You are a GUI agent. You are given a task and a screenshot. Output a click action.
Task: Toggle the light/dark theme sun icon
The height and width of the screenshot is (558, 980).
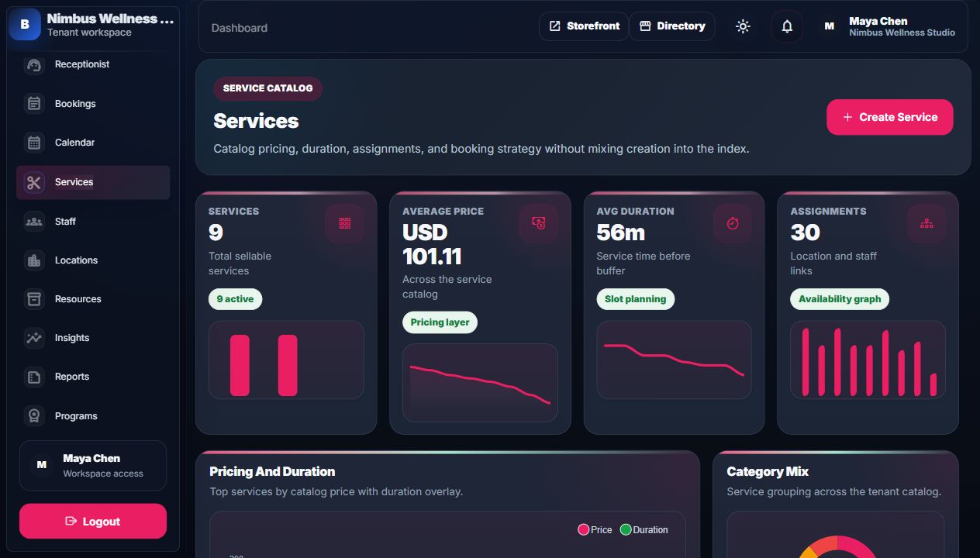coord(743,26)
